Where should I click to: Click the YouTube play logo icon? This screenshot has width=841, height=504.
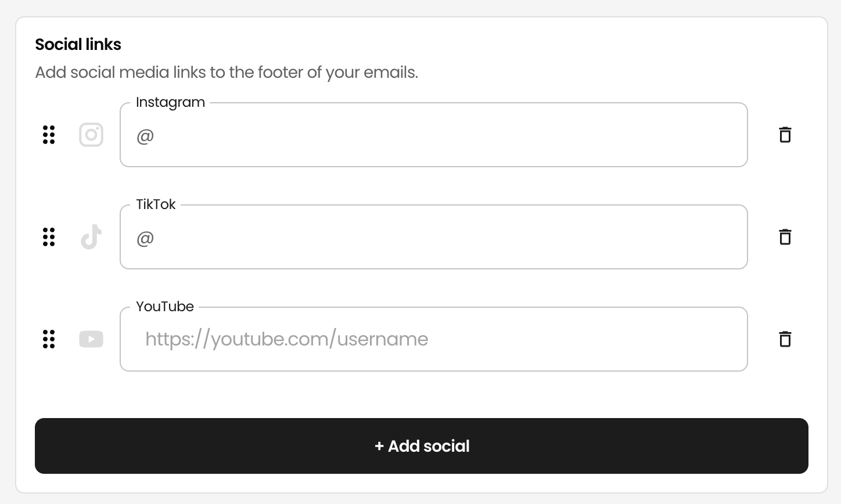[91, 339]
